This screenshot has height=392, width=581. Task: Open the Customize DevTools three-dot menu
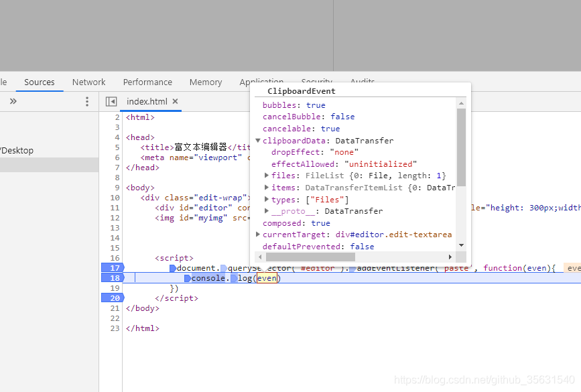pos(86,101)
